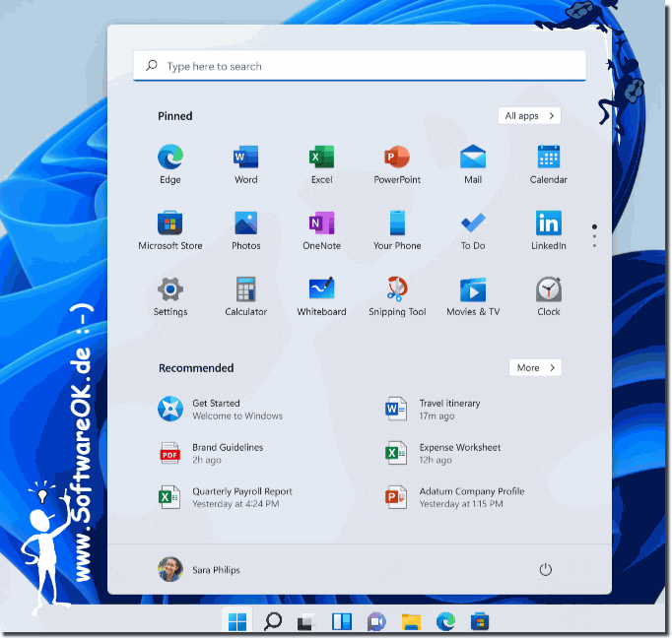Viewport: 672px width, 639px height.
Task: Open the Movies & TV app
Action: click(473, 296)
